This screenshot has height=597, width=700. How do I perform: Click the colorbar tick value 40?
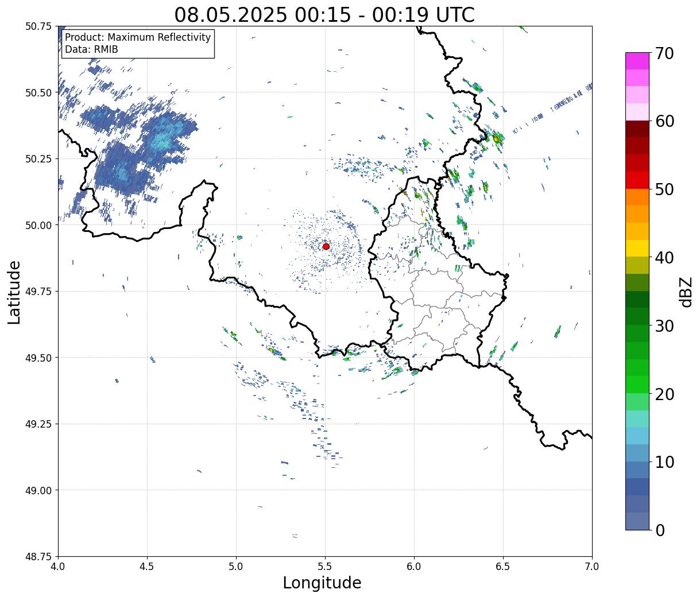[664, 257]
